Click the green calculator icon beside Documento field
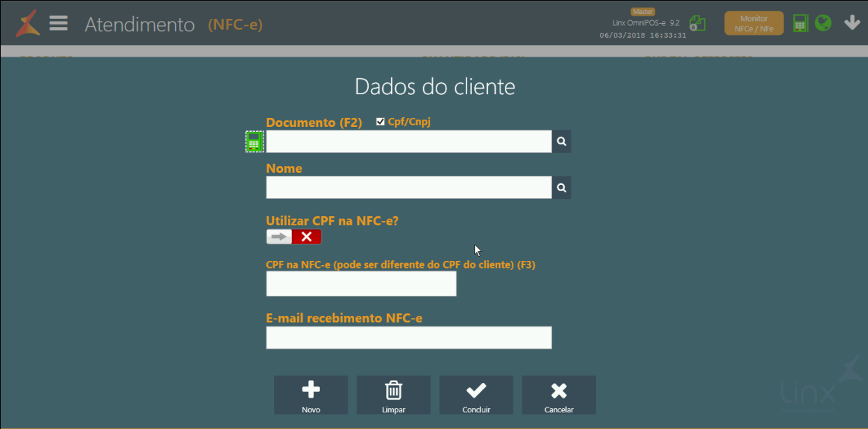868x429 pixels. (x=254, y=141)
